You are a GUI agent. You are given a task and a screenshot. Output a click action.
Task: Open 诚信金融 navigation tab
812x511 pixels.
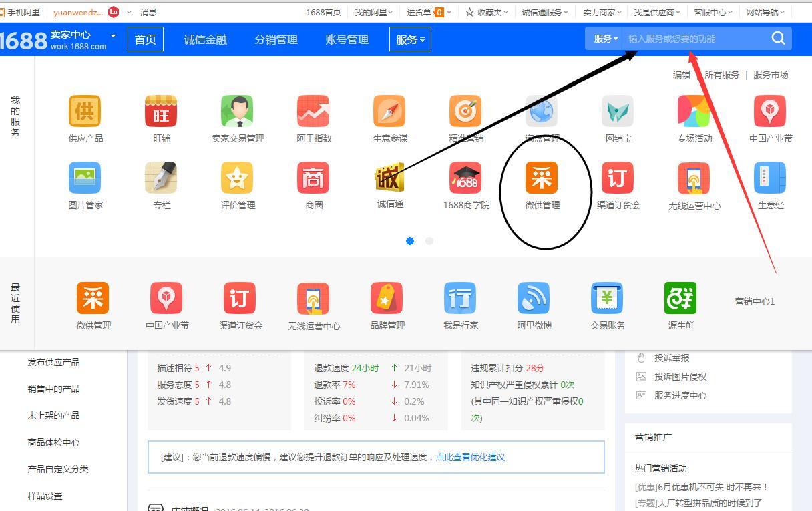pos(206,39)
